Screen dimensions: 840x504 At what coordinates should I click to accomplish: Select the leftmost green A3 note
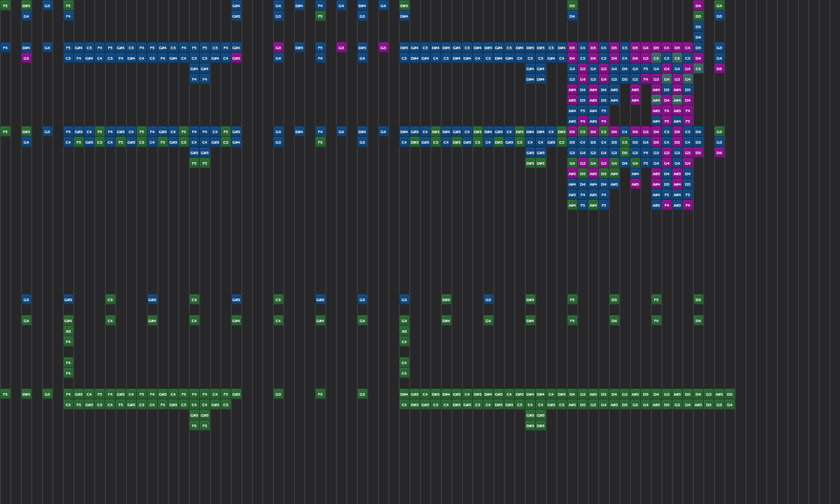coord(68,331)
